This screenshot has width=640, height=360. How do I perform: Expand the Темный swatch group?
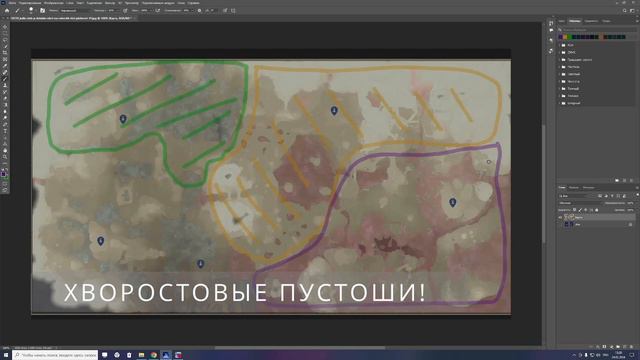point(559,89)
